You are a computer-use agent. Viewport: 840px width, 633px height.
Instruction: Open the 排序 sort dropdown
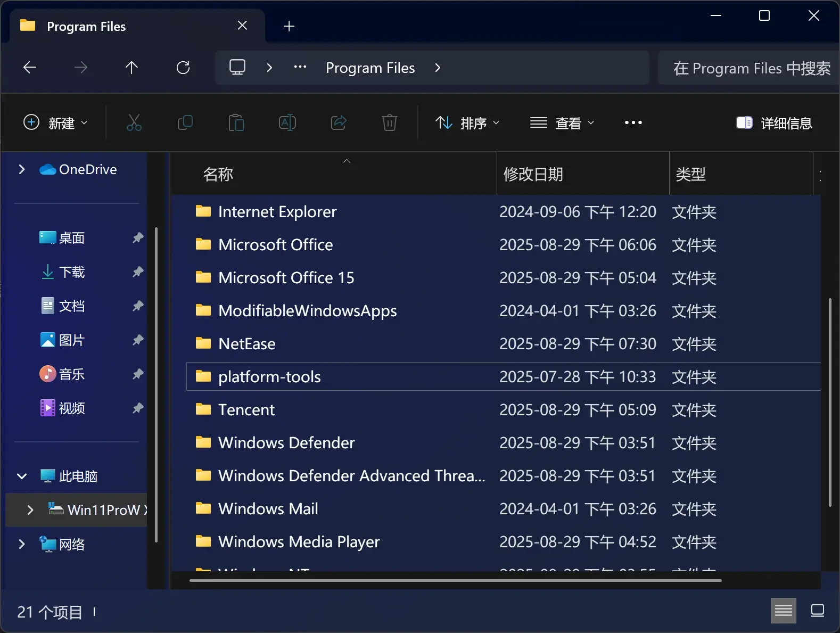pos(467,123)
